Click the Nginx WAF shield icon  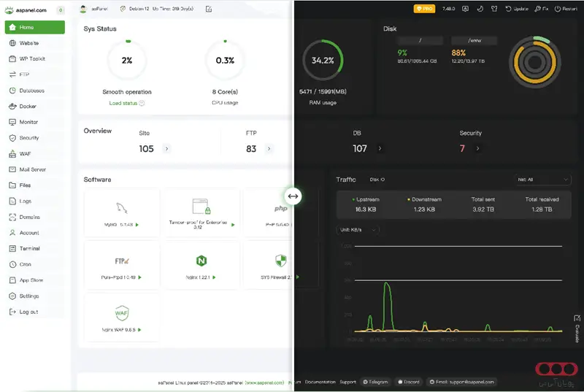pos(122,313)
